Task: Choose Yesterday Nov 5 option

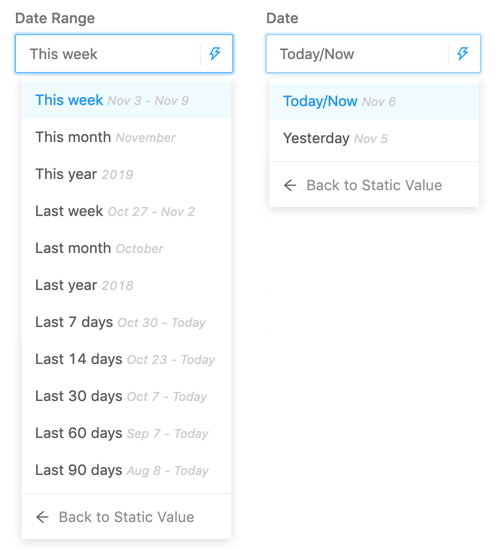Action: click(x=374, y=138)
